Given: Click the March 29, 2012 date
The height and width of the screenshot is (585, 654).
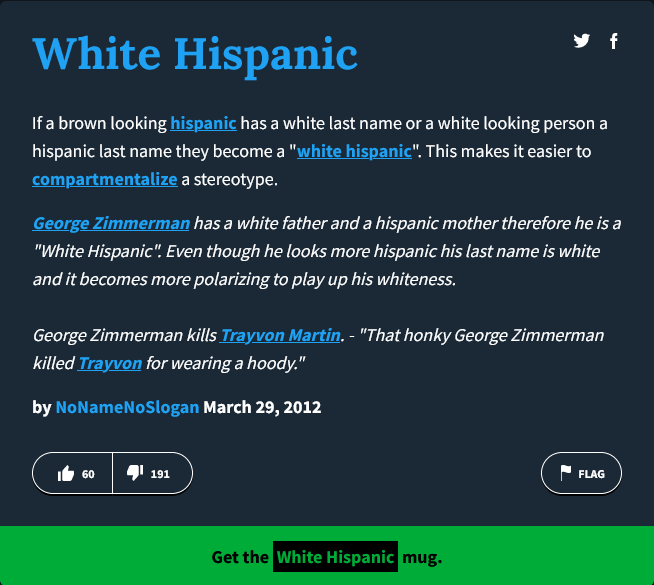Looking at the screenshot, I should 262,408.
